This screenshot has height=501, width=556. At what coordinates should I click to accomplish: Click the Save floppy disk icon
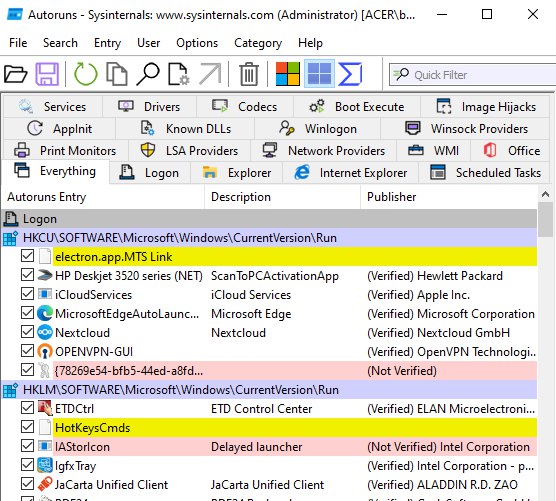[x=47, y=74]
